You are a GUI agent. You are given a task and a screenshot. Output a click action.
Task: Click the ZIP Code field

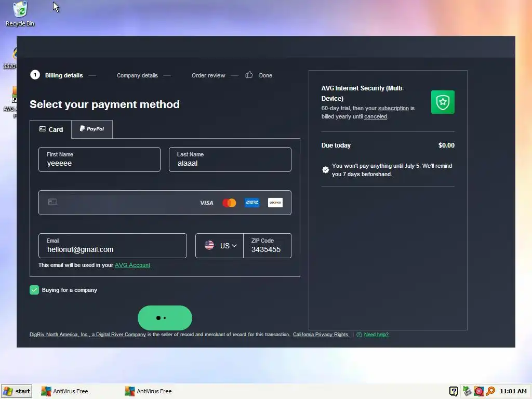tap(268, 246)
